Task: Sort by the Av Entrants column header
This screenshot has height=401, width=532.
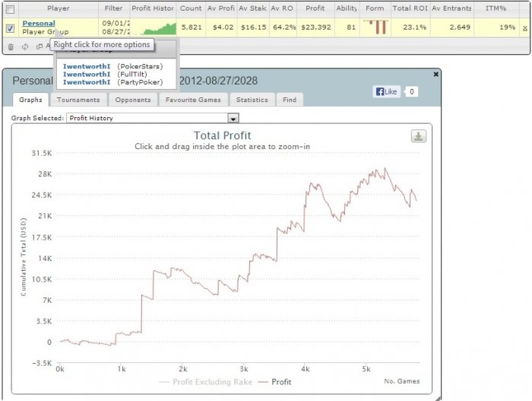Action: (x=451, y=8)
